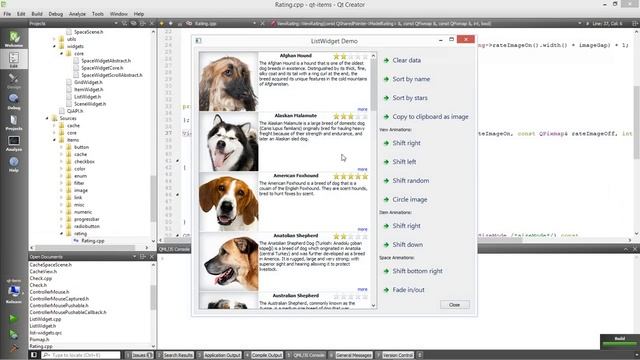Collapse the Sources node in the project tree

(x=47, y=118)
